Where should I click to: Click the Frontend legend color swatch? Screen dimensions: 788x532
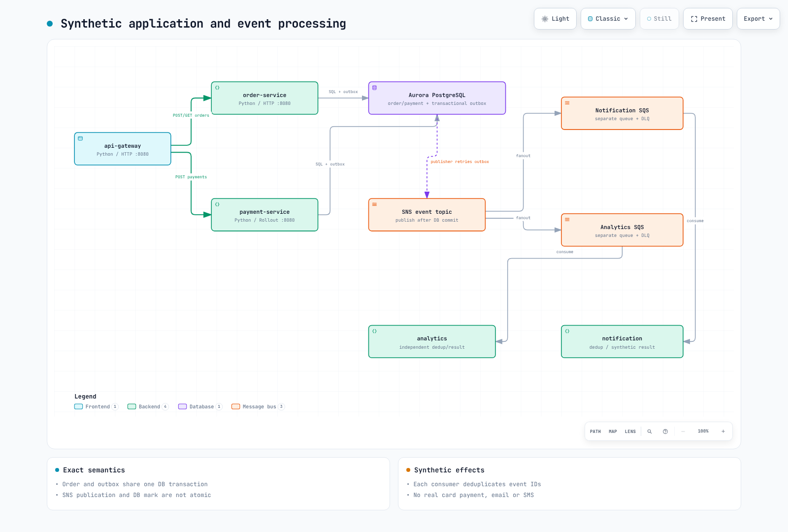click(x=78, y=407)
